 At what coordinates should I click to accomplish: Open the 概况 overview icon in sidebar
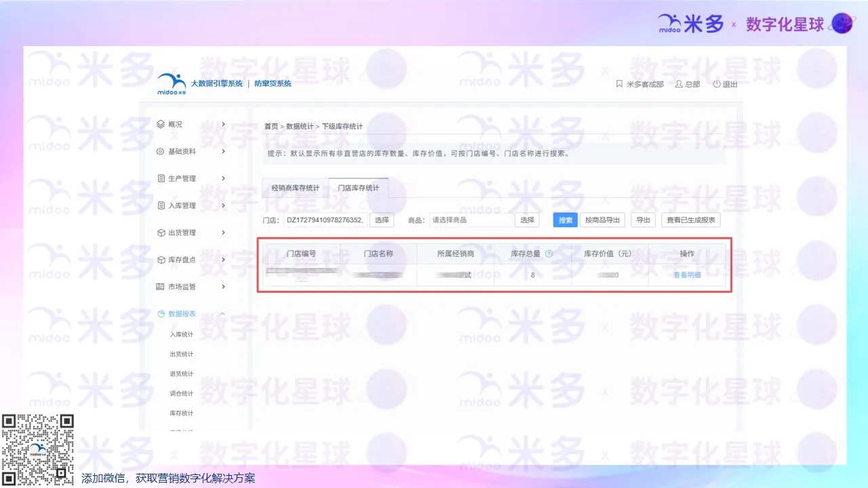161,124
